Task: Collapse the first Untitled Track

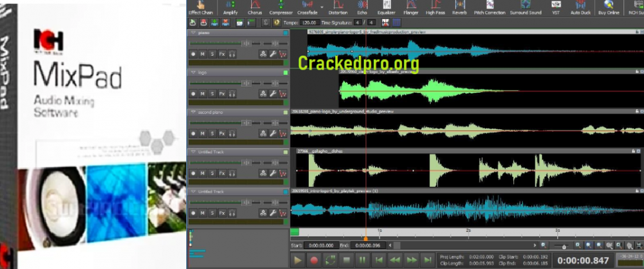Action: pyautogui.click(x=193, y=152)
